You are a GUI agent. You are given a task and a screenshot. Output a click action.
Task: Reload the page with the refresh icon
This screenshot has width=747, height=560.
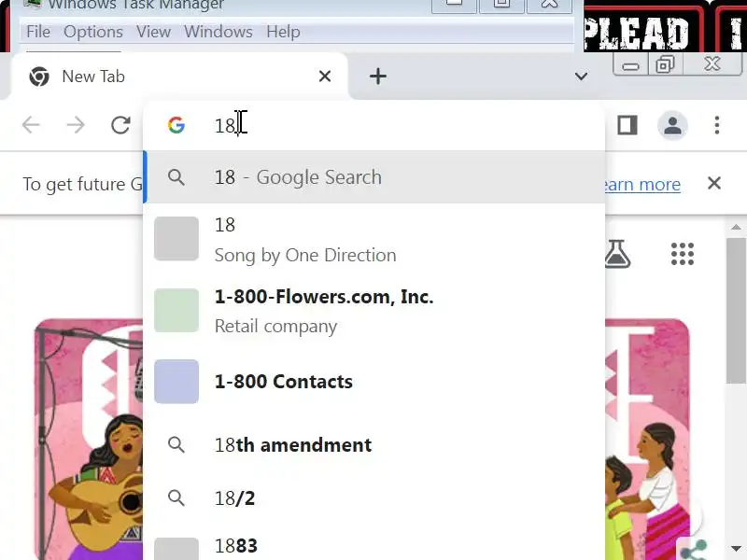pyautogui.click(x=120, y=125)
